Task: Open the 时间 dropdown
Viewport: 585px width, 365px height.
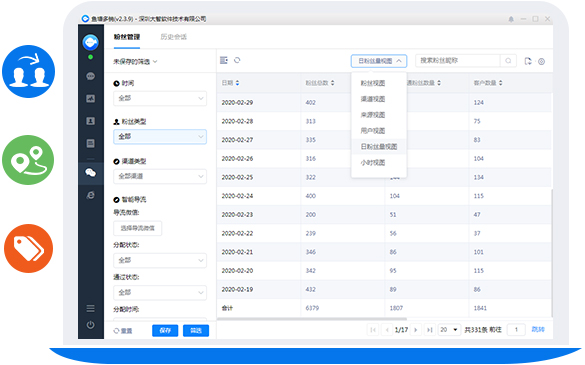Action: coord(160,98)
